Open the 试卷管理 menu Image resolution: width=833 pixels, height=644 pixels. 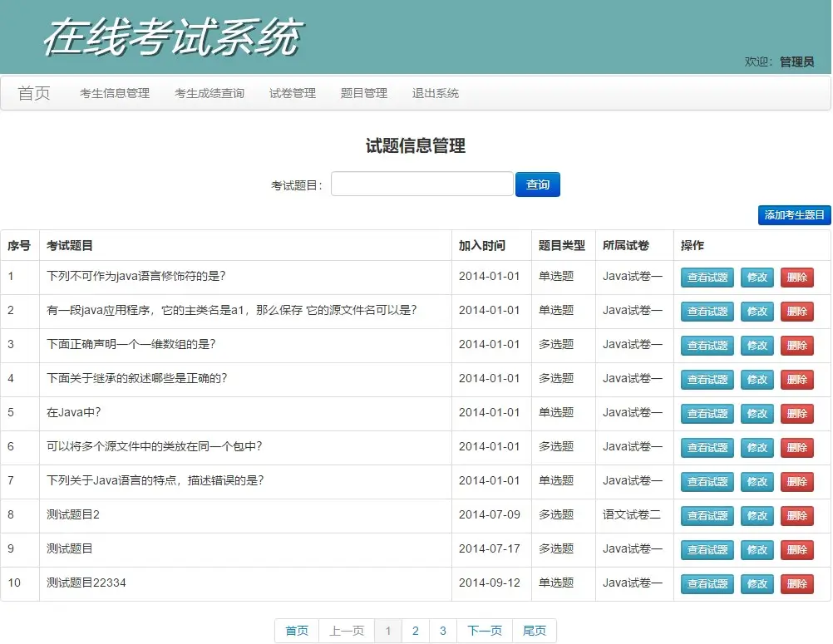293,93
